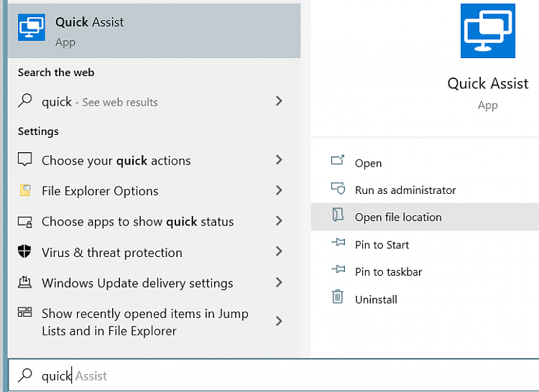The width and height of the screenshot is (539, 392).
Task: Expand Show recently opened items chevron
Action: pyautogui.click(x=279, y=321)
